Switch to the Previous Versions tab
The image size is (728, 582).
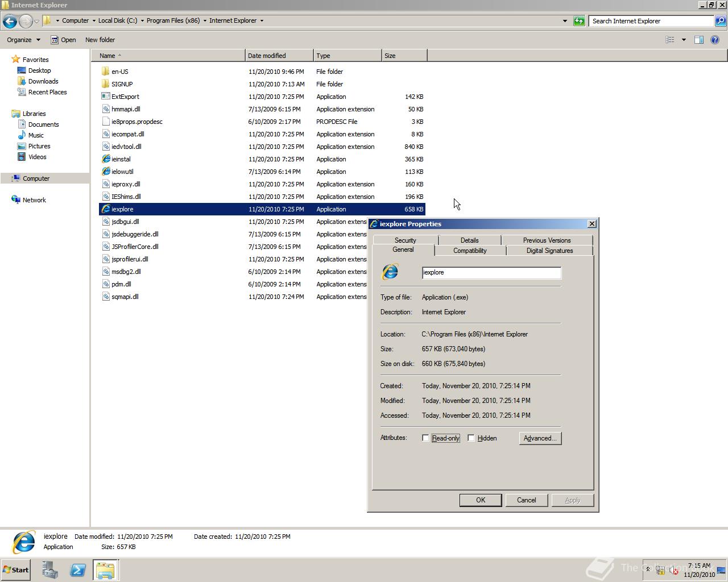pos(547,240)
